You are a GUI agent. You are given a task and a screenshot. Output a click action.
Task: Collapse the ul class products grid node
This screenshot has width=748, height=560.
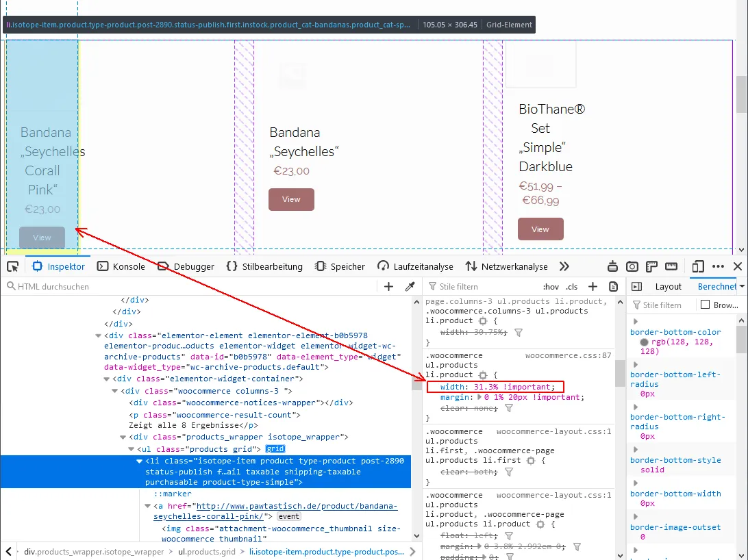(x=132, y=449)
